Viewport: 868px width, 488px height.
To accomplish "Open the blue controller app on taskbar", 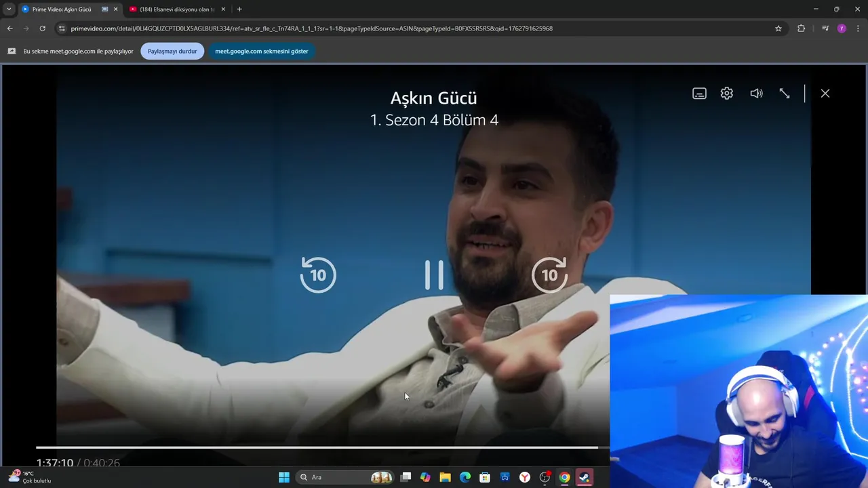I will coord(505,477).
